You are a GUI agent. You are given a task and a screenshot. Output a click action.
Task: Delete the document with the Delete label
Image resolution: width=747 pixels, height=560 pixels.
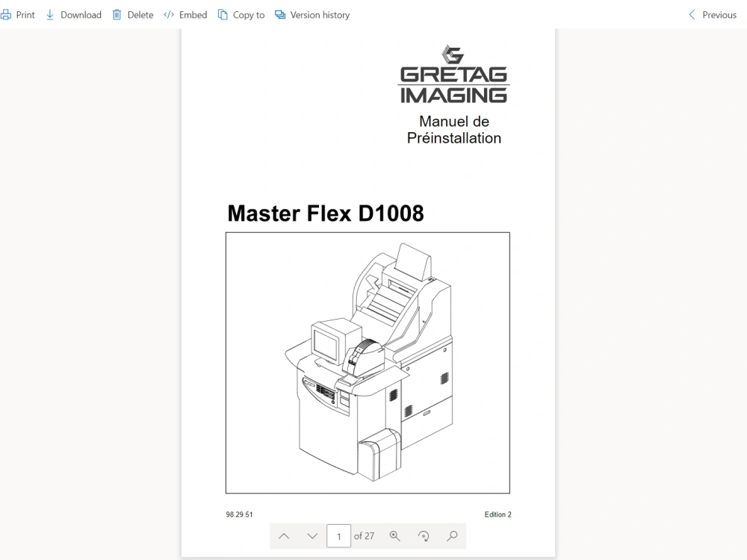tap(133, 15)
